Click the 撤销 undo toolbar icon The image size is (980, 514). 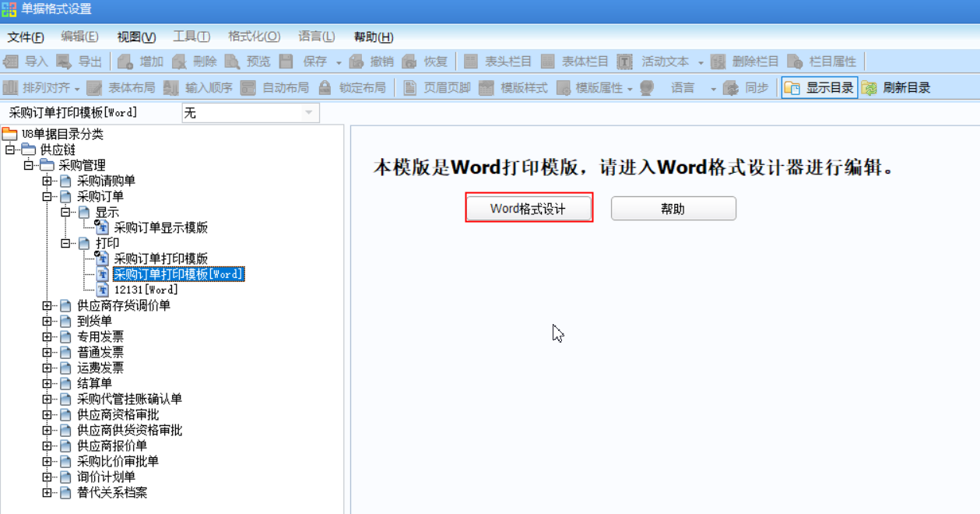(x=357, y=62)
